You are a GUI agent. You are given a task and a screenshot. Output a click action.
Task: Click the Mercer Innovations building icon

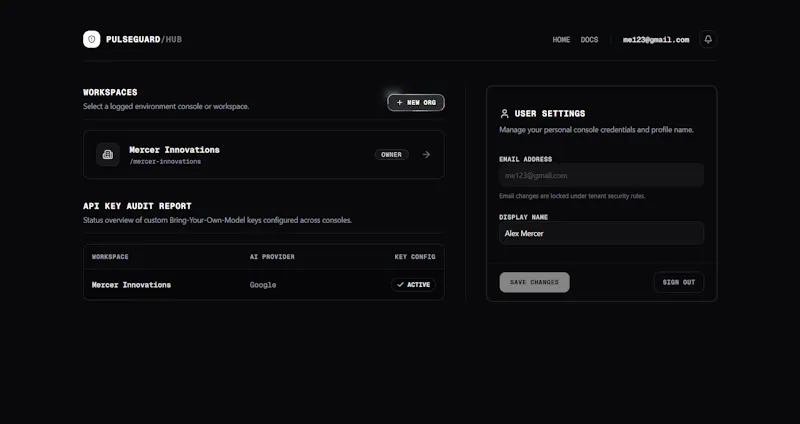click(108, 155)
